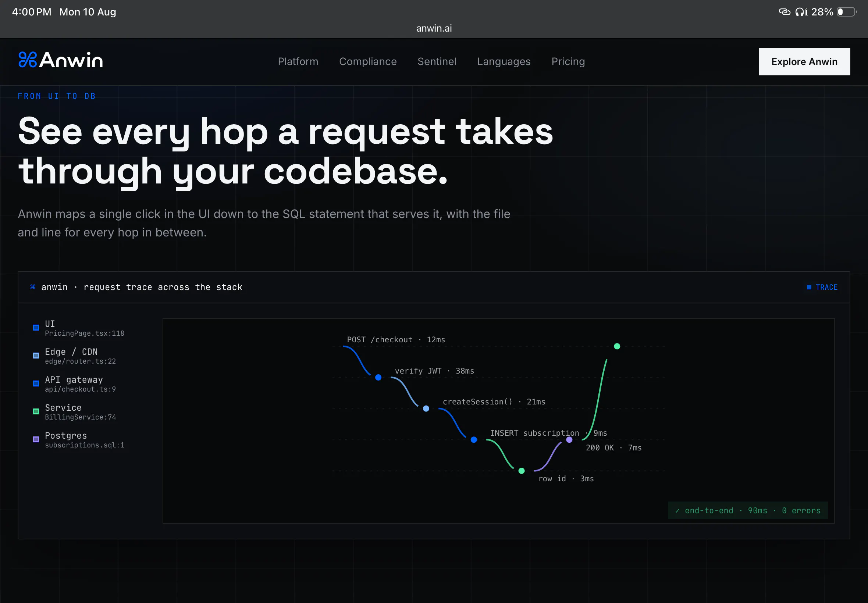Viewport: 868px width, 603px height.
Task: Click the 200 OK · 7ms label
Action: tap(613, 448)
